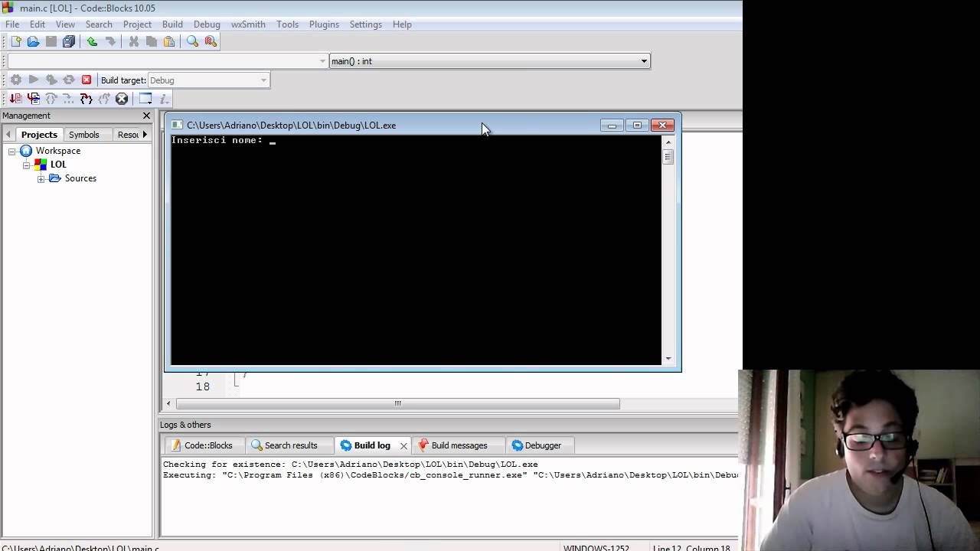
Task: Open the Project menu
Action: pyautogui.click(x=137, y=24)
